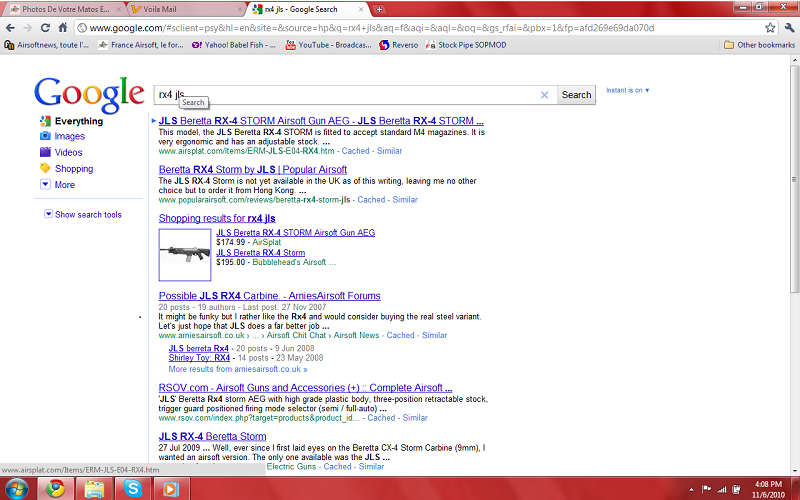Open a new tab with the plus button

(379, 9)
